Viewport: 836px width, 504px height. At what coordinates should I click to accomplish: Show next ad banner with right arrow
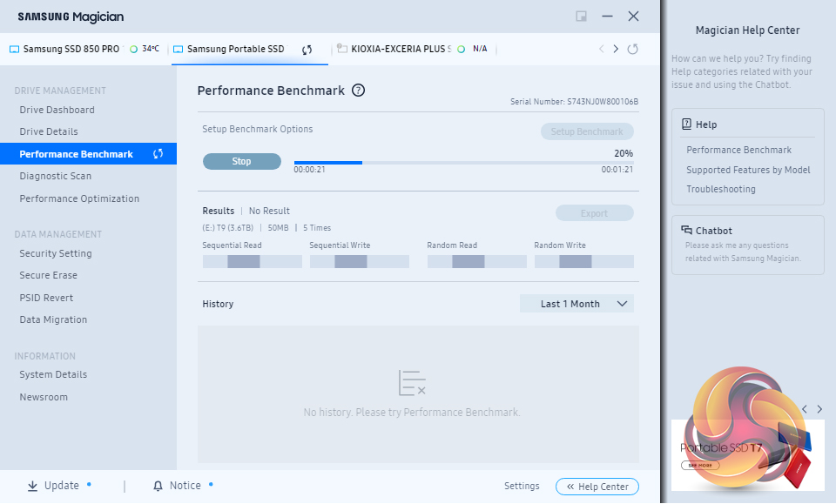[820, 408]
